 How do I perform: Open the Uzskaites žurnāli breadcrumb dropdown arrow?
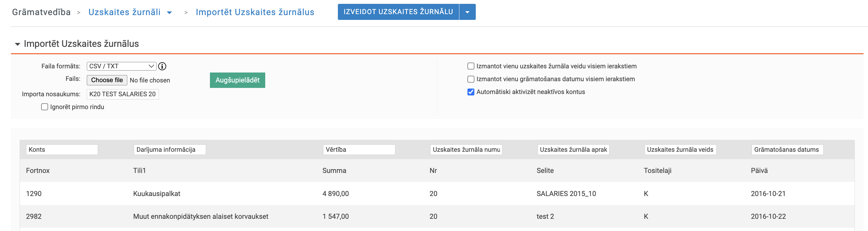click(169, 13)
